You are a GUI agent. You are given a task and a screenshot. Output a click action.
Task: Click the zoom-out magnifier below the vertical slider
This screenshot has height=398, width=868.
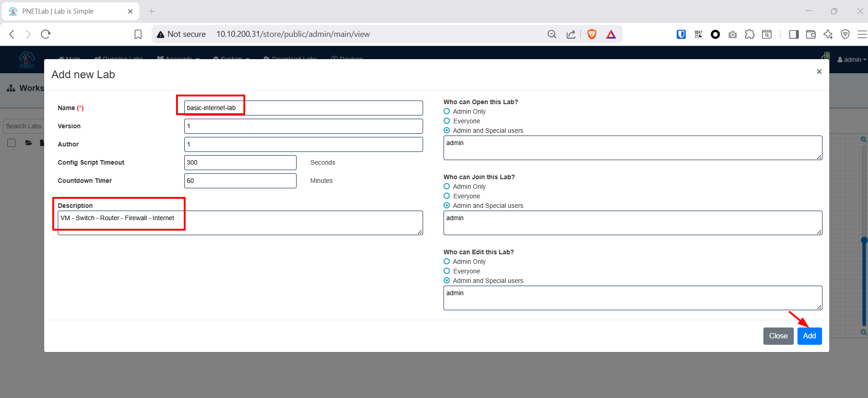point(863,333)
